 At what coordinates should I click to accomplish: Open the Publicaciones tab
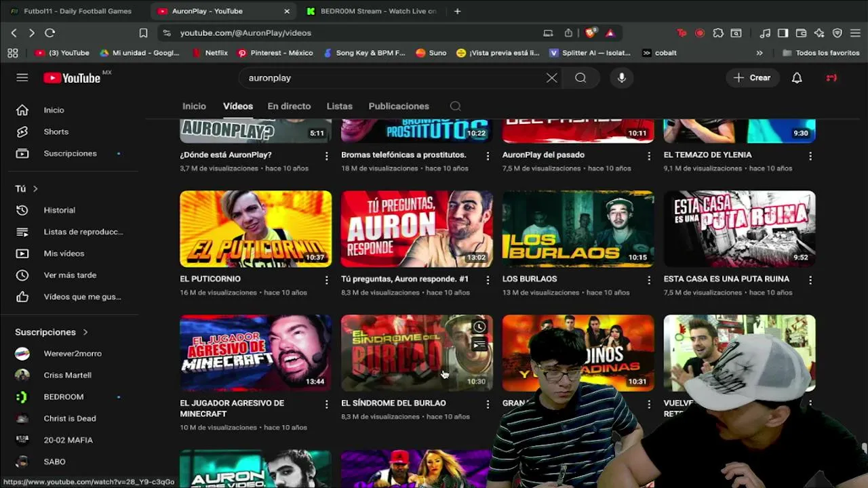tap(399, 106)
